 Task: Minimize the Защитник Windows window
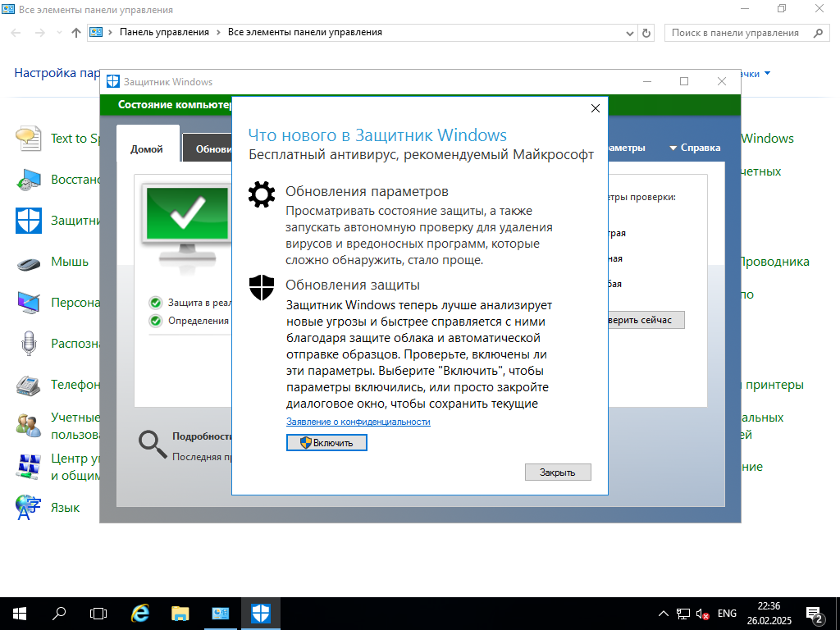click(x=647, y=81)
